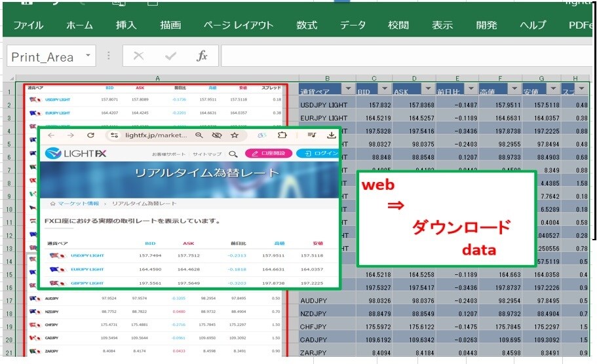This screenshot has height=364, width=597.
Task: Click the crossed-out eye icon in address bar
Action: click(x=217, y=135)
